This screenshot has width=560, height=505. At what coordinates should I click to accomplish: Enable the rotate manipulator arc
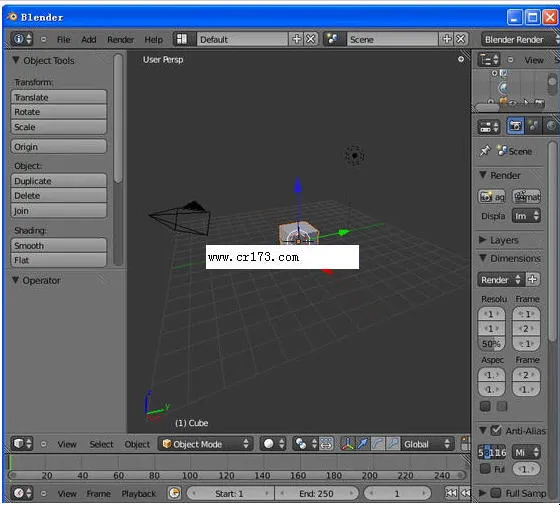coord(378,444)
